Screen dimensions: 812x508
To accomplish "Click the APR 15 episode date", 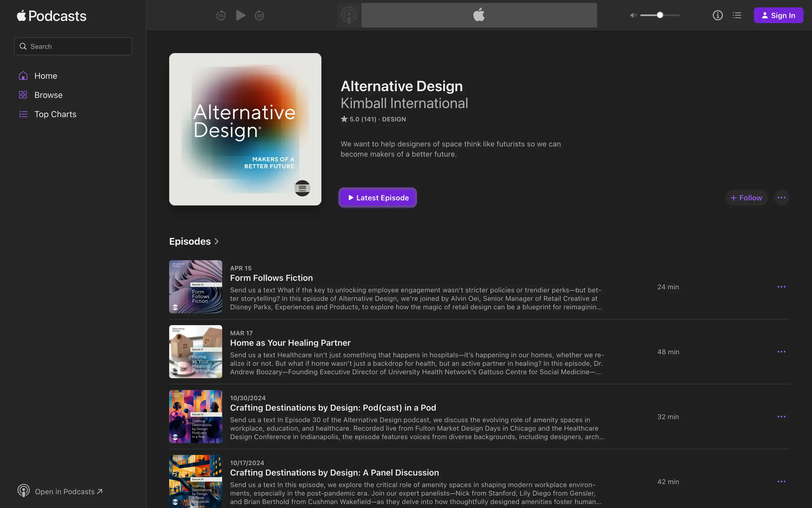I will click(240, 268).
